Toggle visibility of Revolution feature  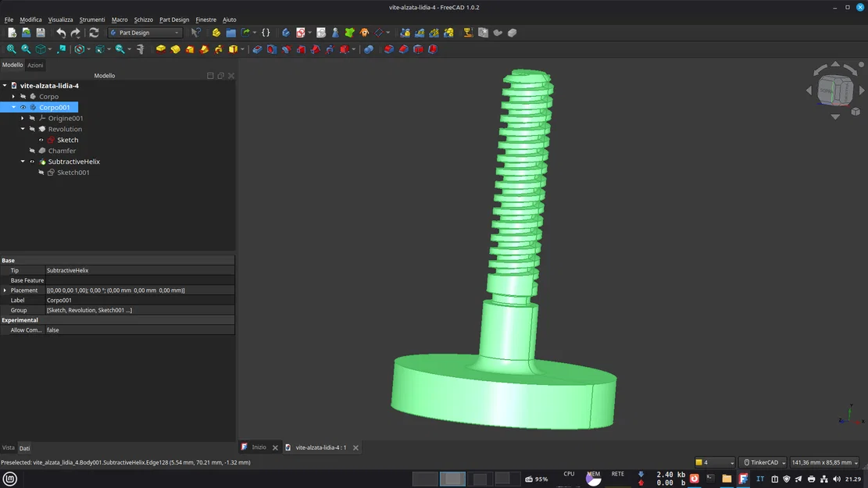pos(32,129)
